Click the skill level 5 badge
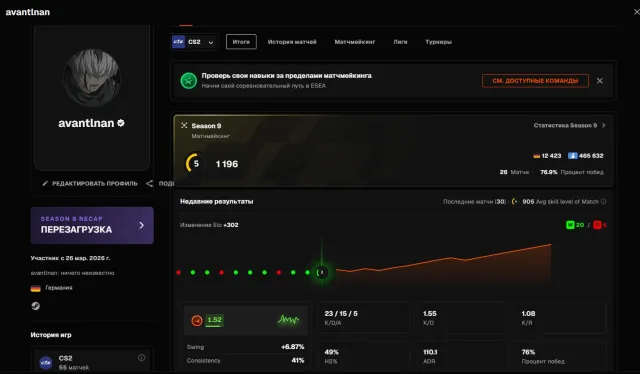The height and width of the screenshot is (374, 640). pyautogui.click(x=196, y=164)
